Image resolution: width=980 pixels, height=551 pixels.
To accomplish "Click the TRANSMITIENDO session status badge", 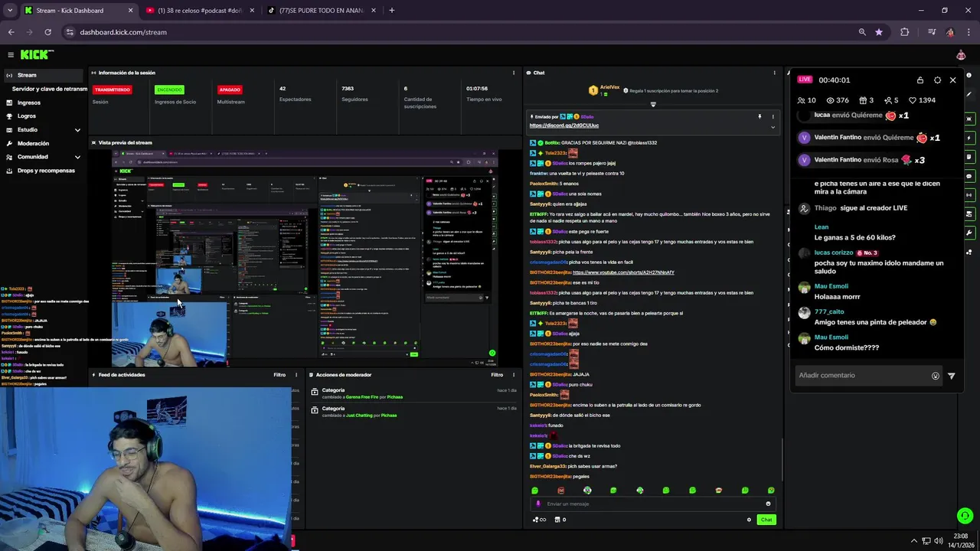I will pyautogui.click(x=113, y=90).
